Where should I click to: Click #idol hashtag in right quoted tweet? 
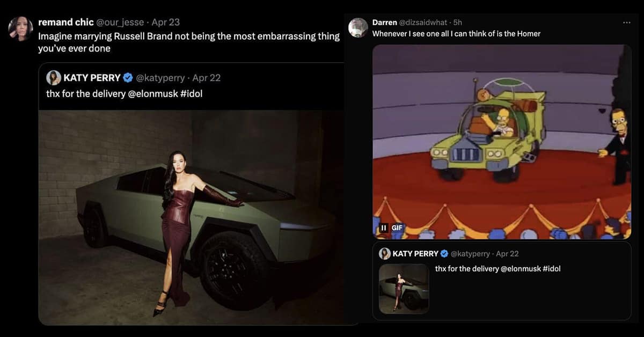[x=552, y=268]
